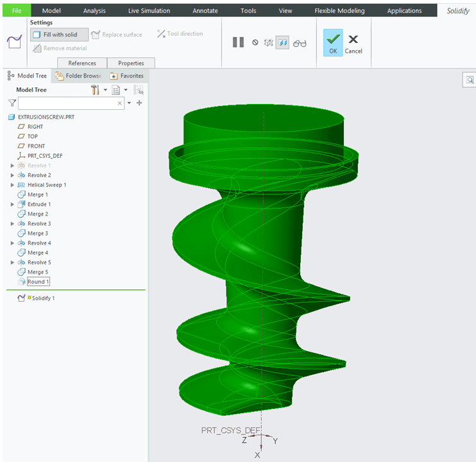Toggle the unattached preview mode icon
Image resolution: width=476 pixels, height=462 pixels.
coord(269,42)
